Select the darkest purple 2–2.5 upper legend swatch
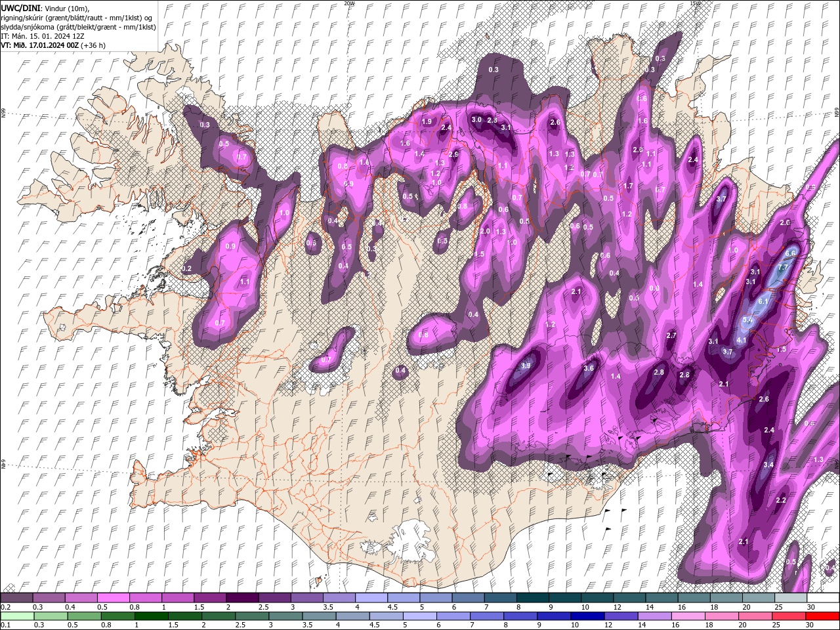The image size is (840, 630). coord(242,598)
